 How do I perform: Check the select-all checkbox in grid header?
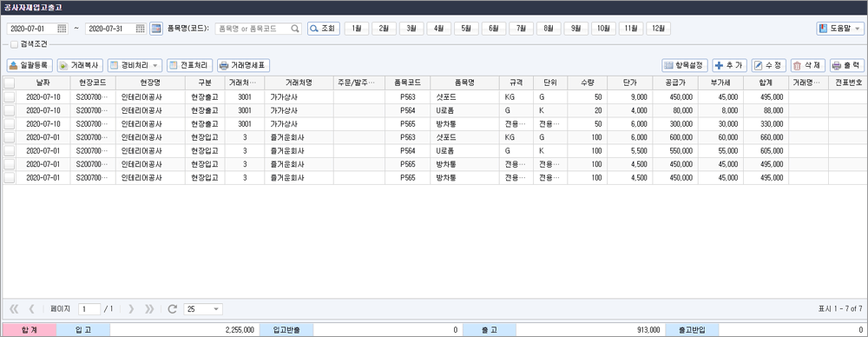click(x=10, y=83)
